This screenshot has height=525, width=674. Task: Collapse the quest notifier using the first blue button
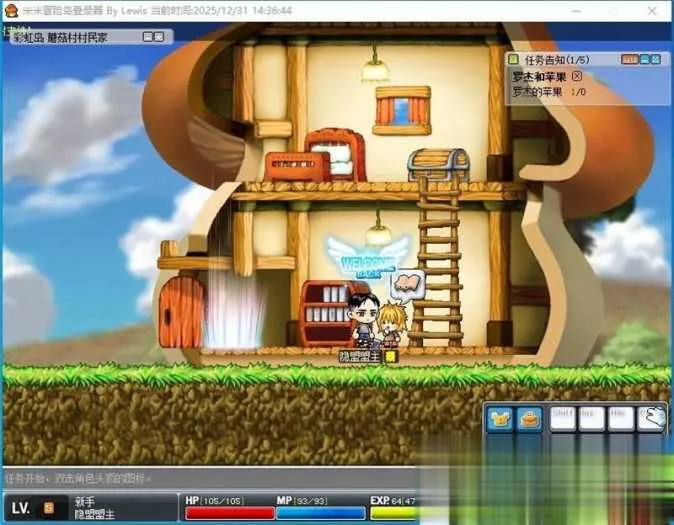click(x=644, y=59)
